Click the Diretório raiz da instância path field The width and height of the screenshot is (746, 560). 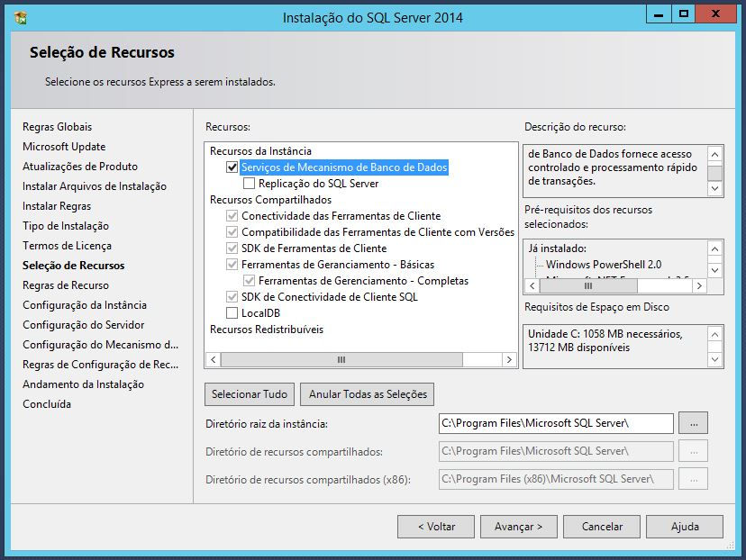[556, 423]
